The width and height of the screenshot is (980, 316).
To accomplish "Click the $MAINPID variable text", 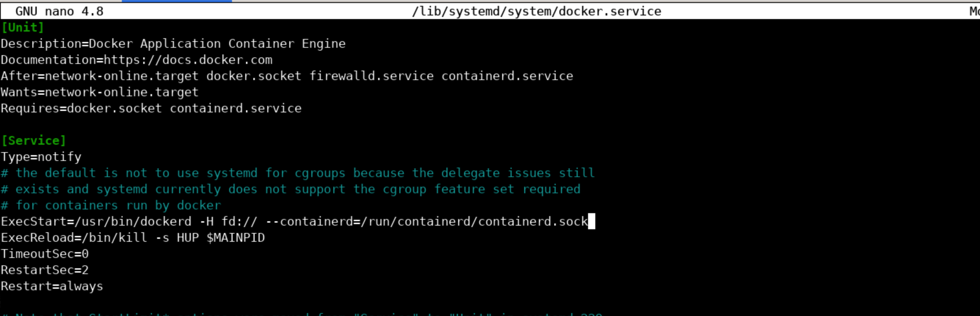I will tap(236, 238).
